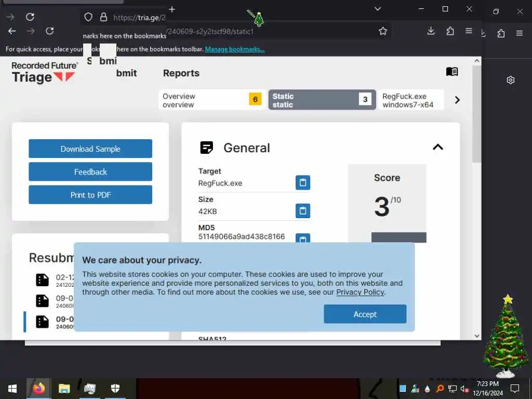The width and height of the screenshot is (532, 399).
Task: Open the settings gear in the background window
Action: click(511, 80)
